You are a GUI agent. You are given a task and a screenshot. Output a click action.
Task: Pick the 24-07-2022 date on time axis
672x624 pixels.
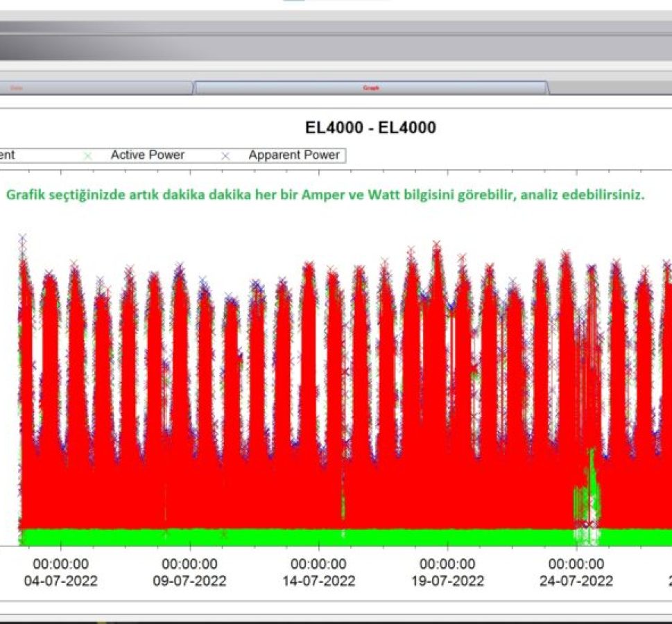click(x=576, y=581)
